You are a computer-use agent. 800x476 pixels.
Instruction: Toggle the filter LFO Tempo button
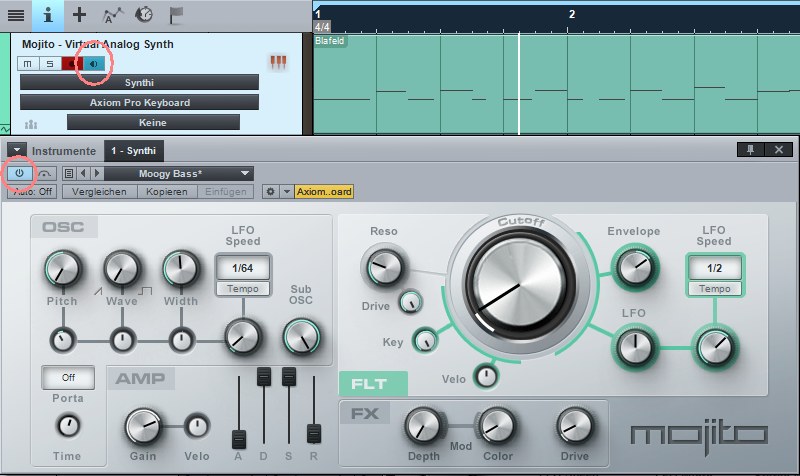click(715, 289)
